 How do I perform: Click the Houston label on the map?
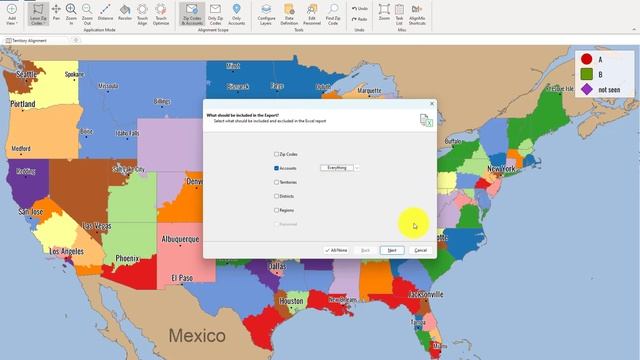click(x=291, y=301)
